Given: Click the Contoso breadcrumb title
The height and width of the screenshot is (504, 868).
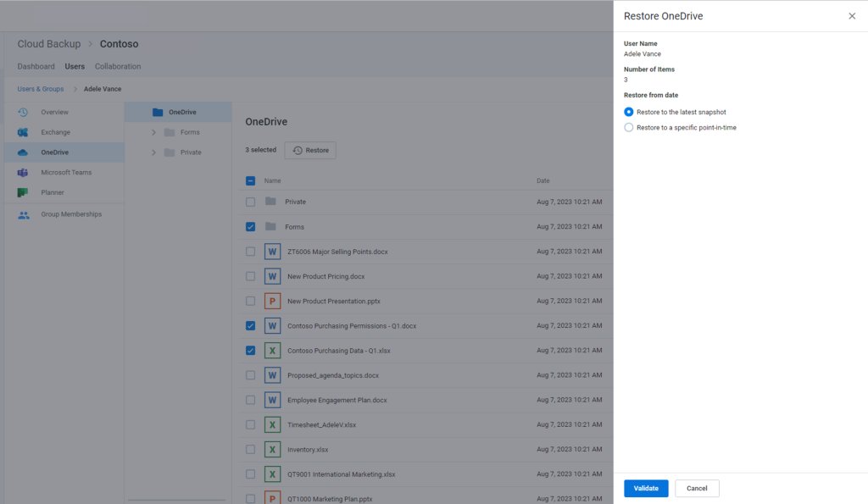Looking at the screenshot, I should pos(119,44).
